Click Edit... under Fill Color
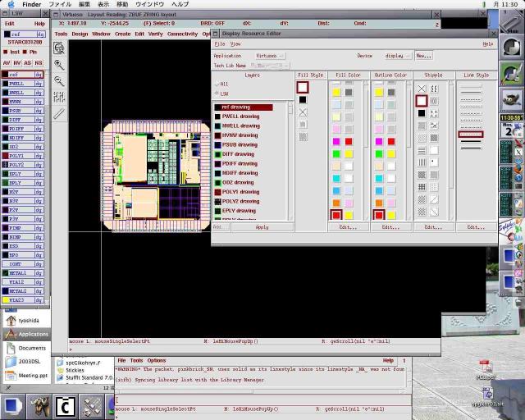Viewport: 525px width, 420px height. (348, 227)
